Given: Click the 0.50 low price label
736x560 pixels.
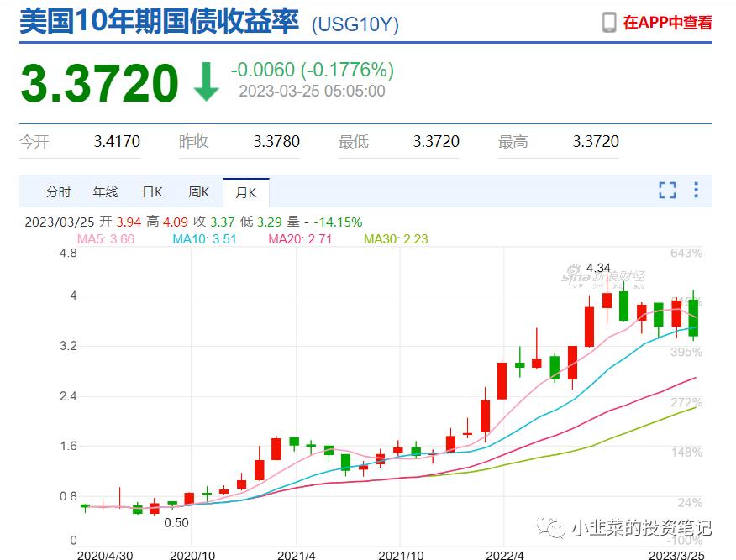Looking at the screenshot, I should tap(176, 522).
